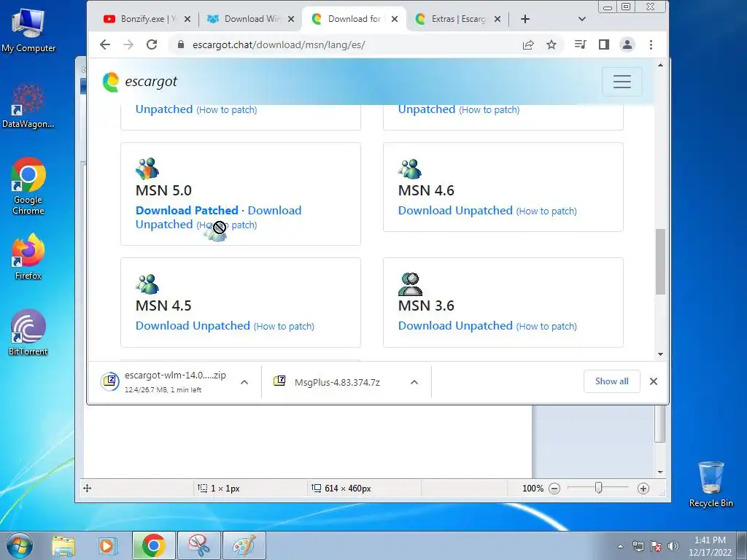747x560 pixels.
Task: Click the web page scrollbar thumb
Action: pos(660,262)
